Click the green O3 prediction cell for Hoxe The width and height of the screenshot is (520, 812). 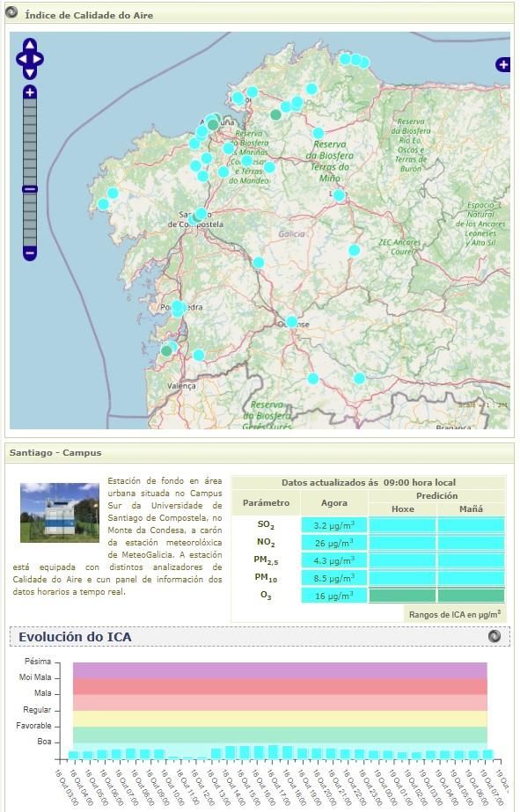coord(402,596)
